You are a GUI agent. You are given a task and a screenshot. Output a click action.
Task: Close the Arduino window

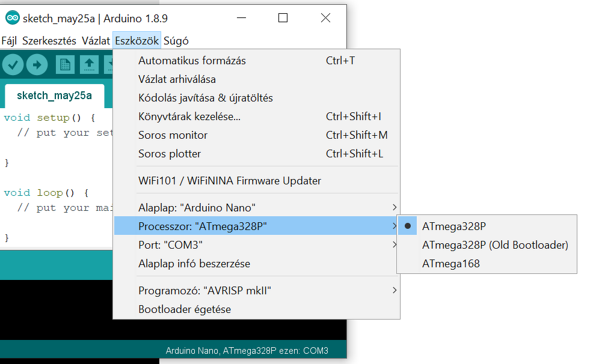coord(325,17)
